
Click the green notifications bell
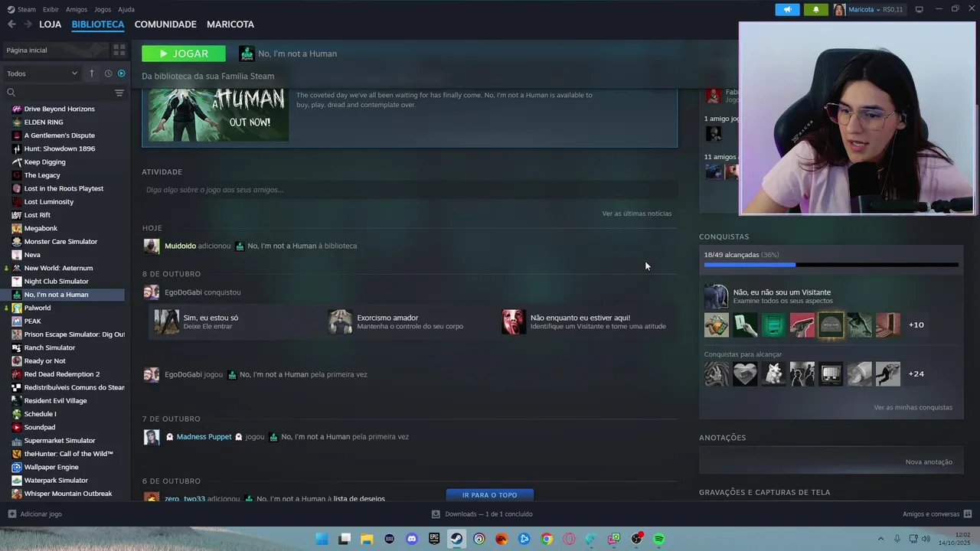click(x=815, y=9)
